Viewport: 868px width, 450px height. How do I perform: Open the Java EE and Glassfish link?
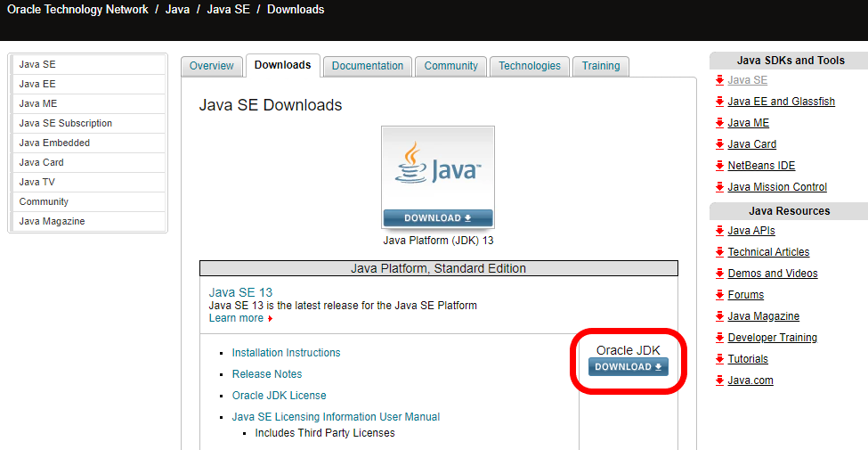coord(781,102)
